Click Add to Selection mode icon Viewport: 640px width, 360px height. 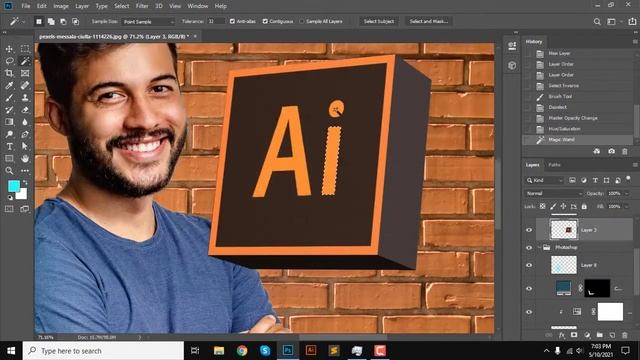point(51,21)
